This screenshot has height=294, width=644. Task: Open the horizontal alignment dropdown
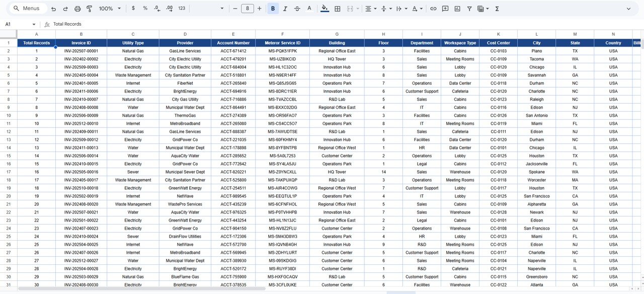pos(372,9)
